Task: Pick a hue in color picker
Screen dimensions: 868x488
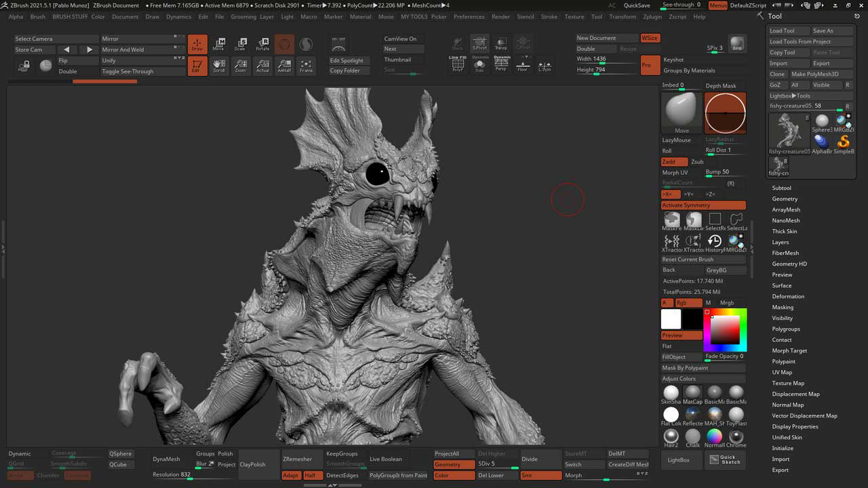Action: [x=725, y=329]
